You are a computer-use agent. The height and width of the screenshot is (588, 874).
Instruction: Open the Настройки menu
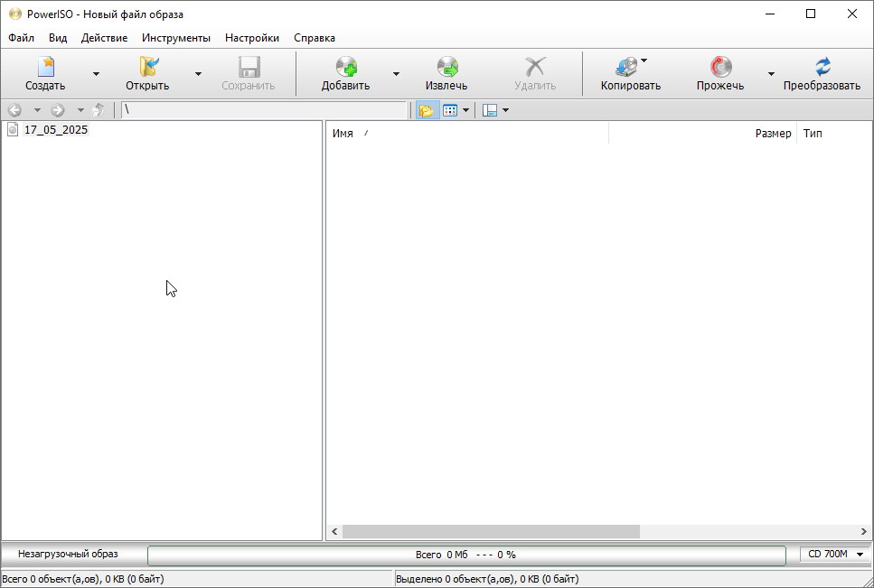pyautogui.click(x=252, y=38)
